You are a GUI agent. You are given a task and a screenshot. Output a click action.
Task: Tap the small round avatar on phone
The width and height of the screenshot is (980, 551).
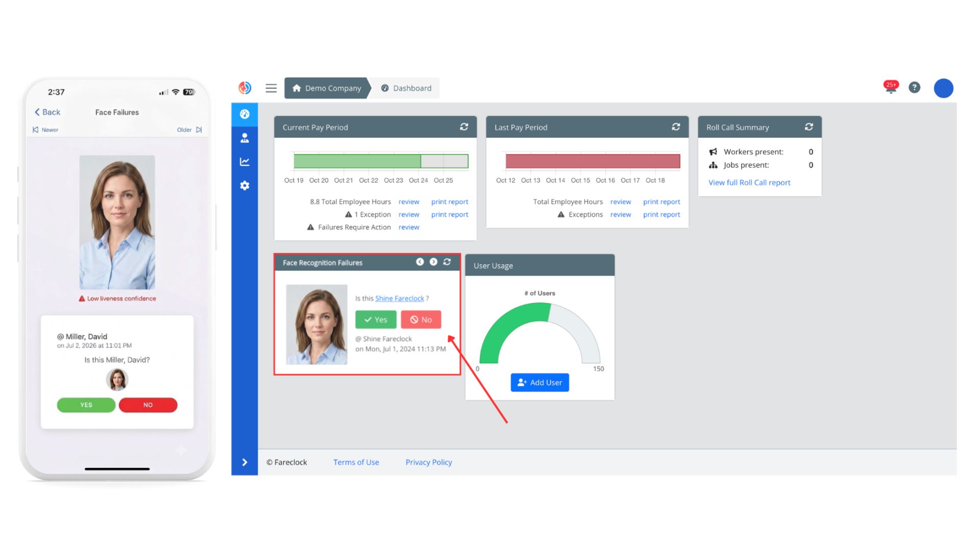117,380
